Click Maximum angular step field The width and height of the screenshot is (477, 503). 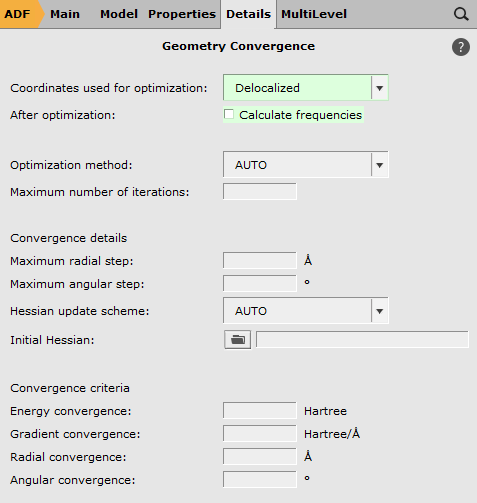[x=260, y=283]
